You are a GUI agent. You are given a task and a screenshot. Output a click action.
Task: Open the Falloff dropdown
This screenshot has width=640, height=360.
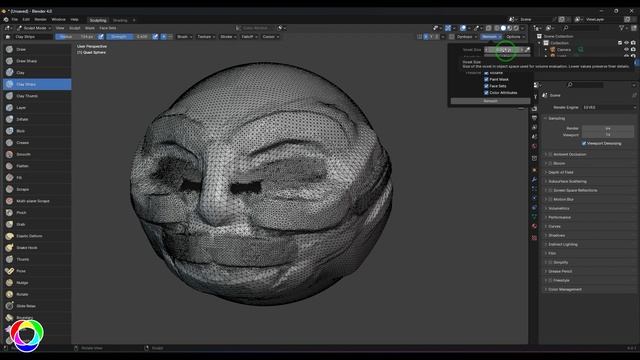(249, 37)
